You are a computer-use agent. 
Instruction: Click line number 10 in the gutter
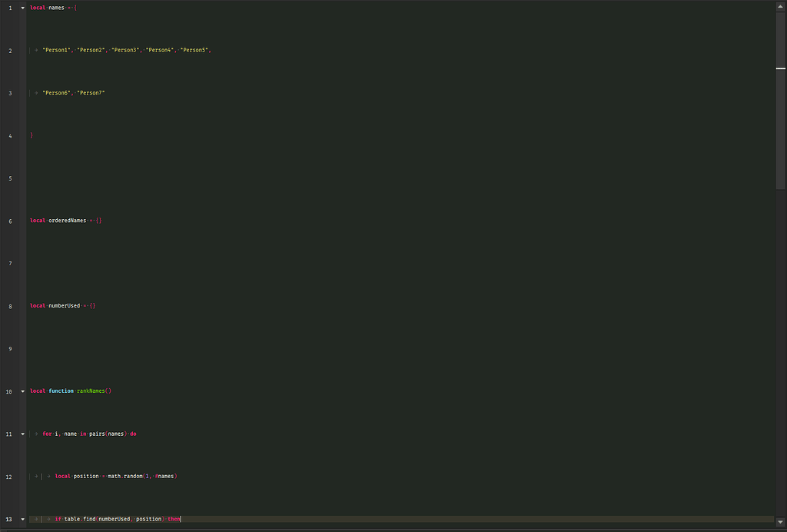point(8,391)
